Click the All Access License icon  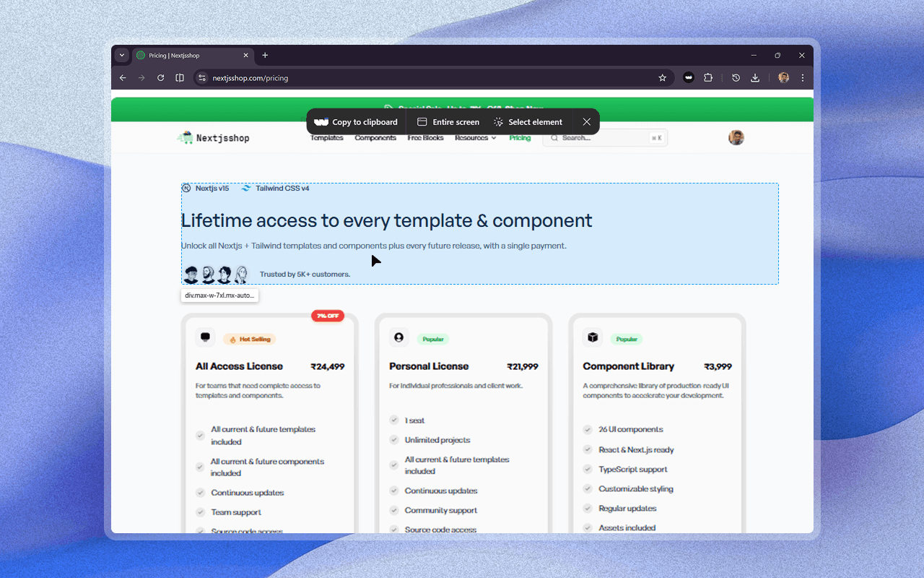(205, 337)
